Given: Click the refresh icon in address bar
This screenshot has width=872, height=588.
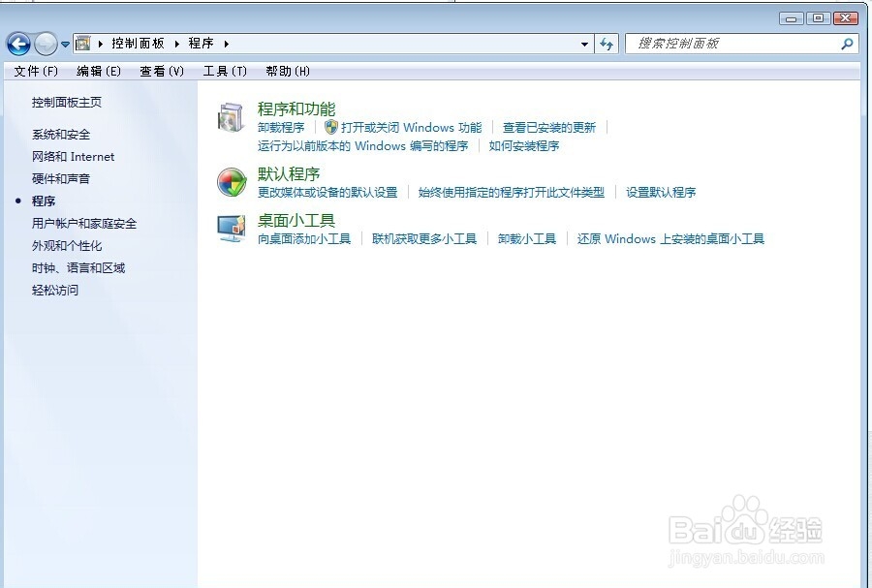Looking at the screenshot, I should (605, 44).
